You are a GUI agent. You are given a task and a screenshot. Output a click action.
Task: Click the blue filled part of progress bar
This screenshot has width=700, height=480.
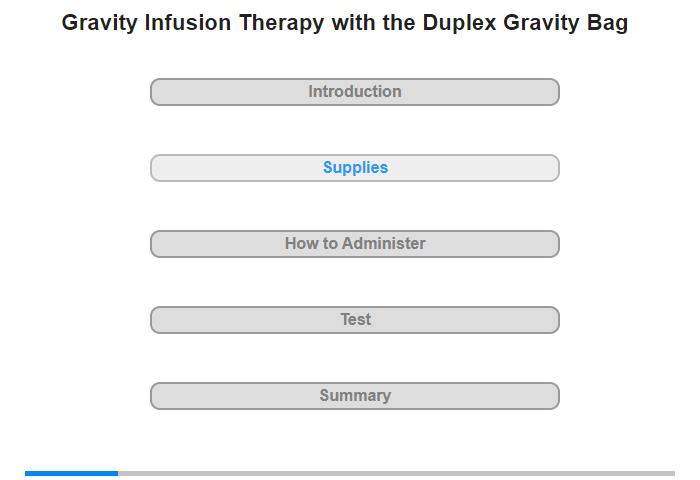tap(71, 473)
